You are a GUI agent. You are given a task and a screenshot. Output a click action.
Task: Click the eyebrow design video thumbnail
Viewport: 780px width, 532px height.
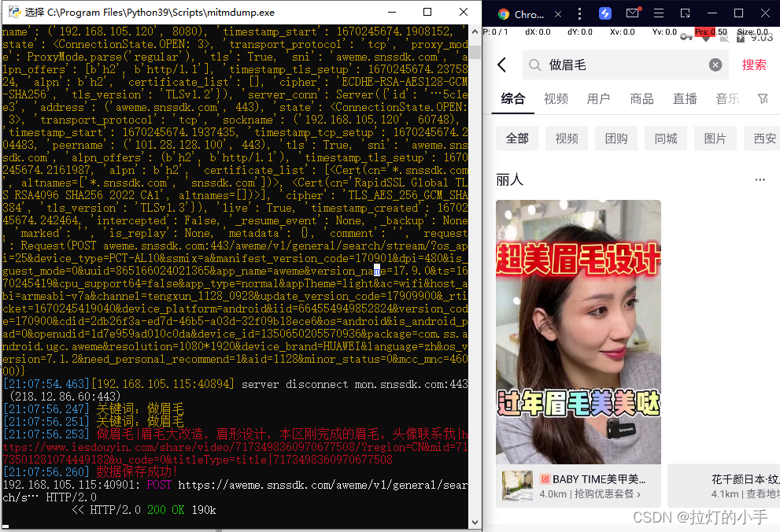pos(579,331)
